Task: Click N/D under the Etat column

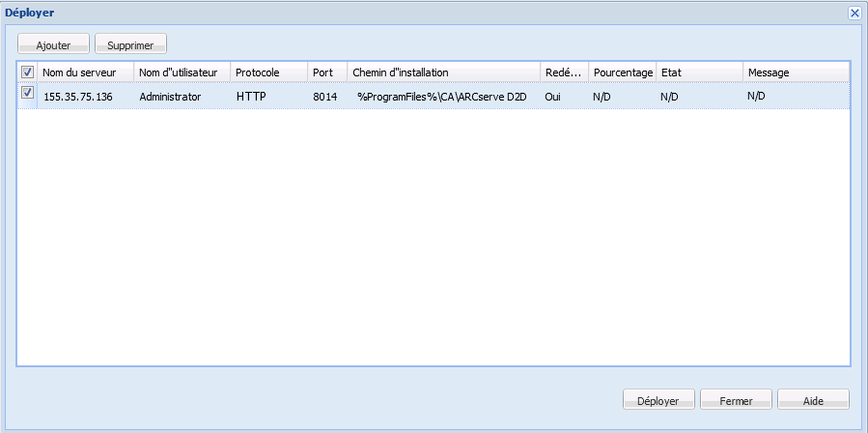Action: 669,97
